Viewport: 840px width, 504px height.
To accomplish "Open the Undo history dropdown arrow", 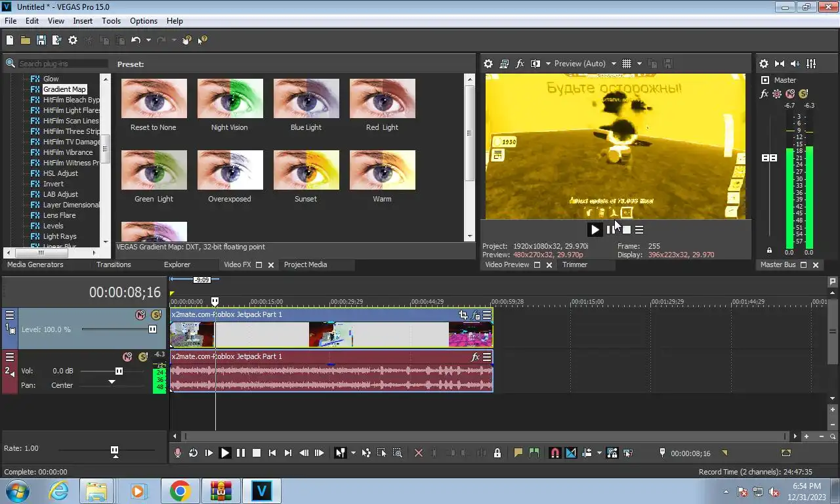I will (x=148, y=40).
